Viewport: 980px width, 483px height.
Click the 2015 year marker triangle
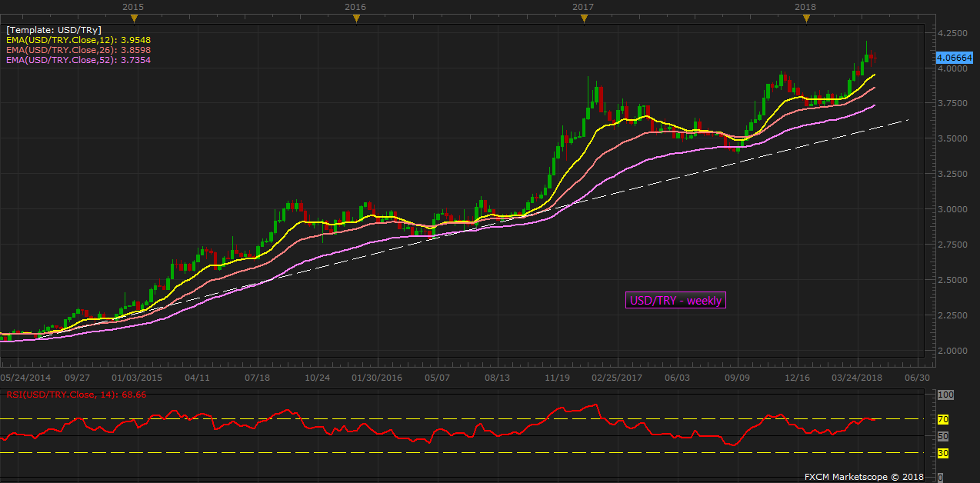coord(133,18)
